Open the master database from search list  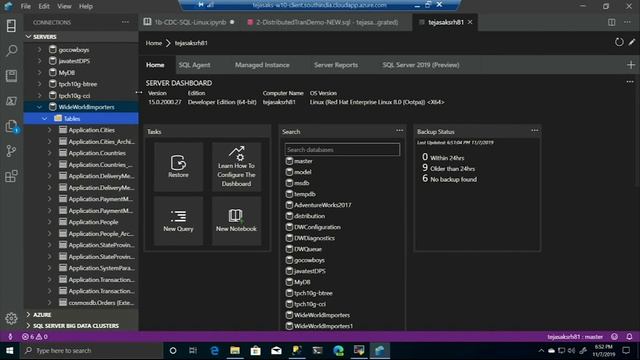pyautogui.click(x=303, y=161)
